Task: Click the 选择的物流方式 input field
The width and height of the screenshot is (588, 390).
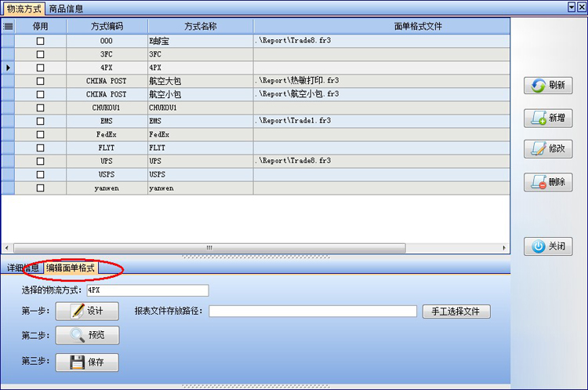Action: click(x=147, y=290)
